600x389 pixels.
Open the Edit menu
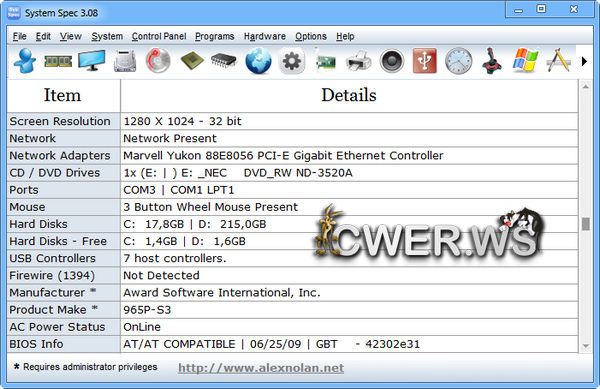click(43, 36)
